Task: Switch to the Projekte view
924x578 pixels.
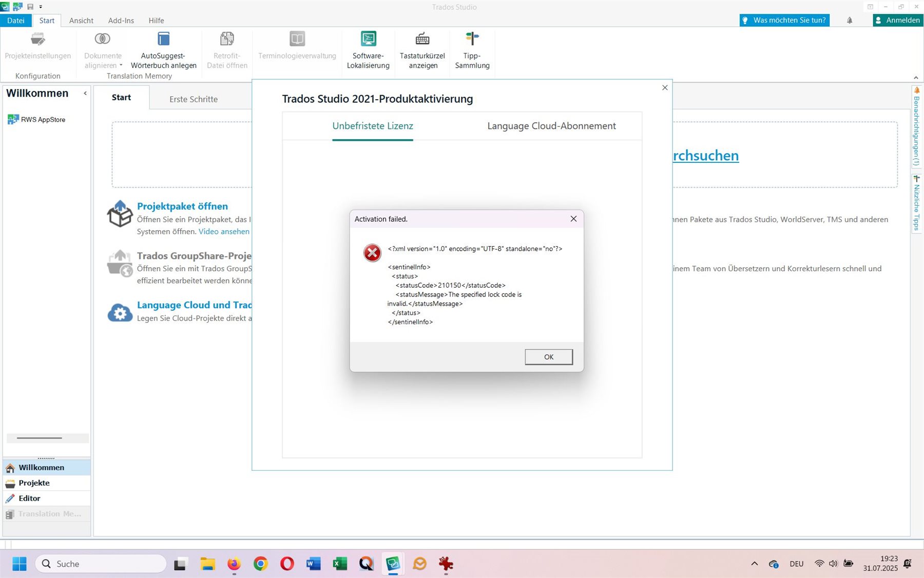Action: (34, 483)
